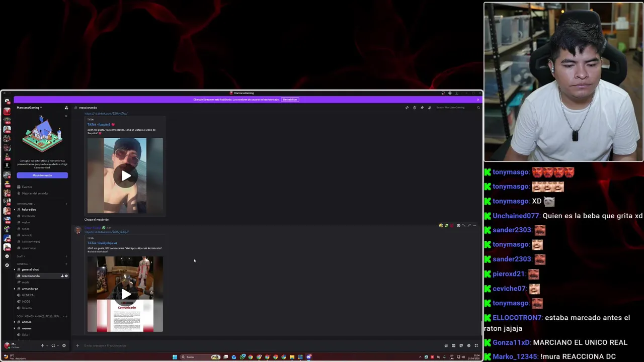
Task: Open the general-chat channel
Action: click(x=30, y=269)
